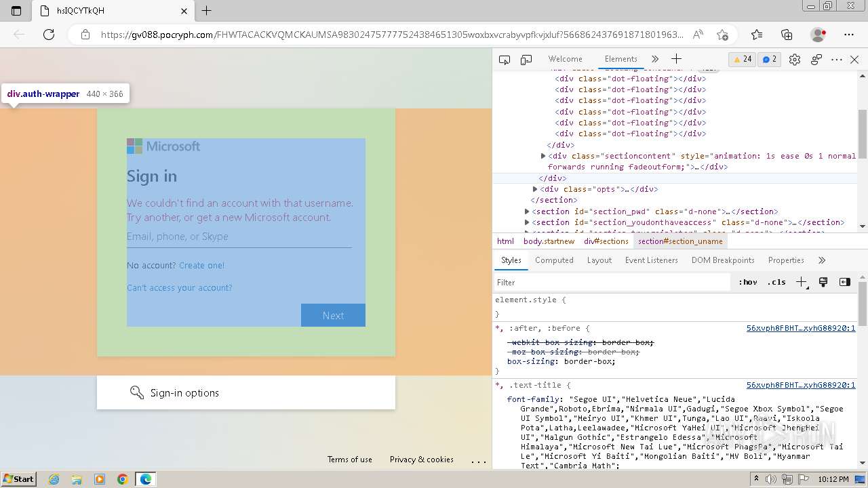The image size is (868, 488).
Task: Open the Computed tab
Action: tap(554, 260)
